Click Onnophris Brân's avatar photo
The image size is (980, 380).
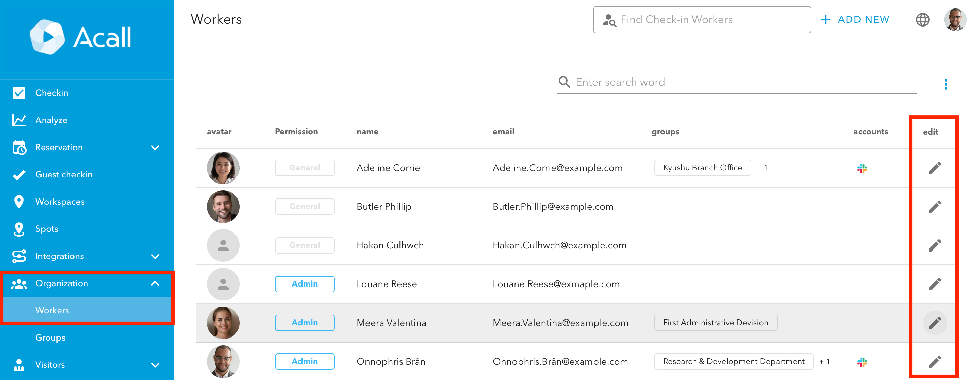[223, 362]
